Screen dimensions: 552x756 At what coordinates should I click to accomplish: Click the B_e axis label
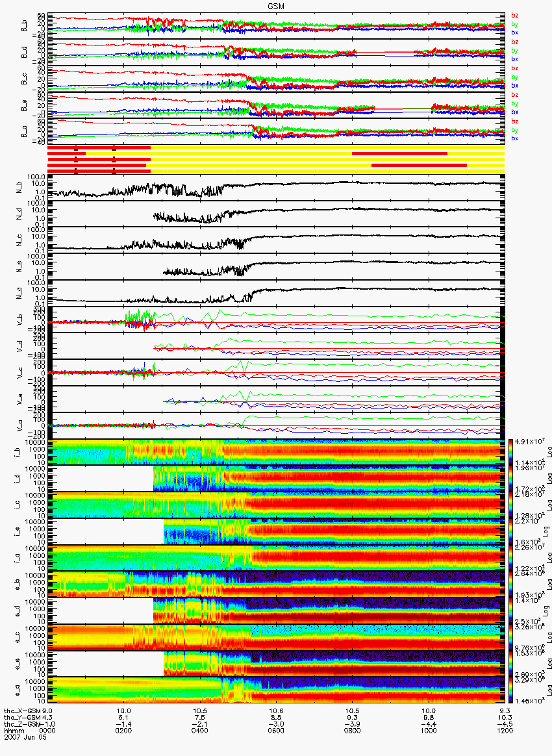point(24,106)
